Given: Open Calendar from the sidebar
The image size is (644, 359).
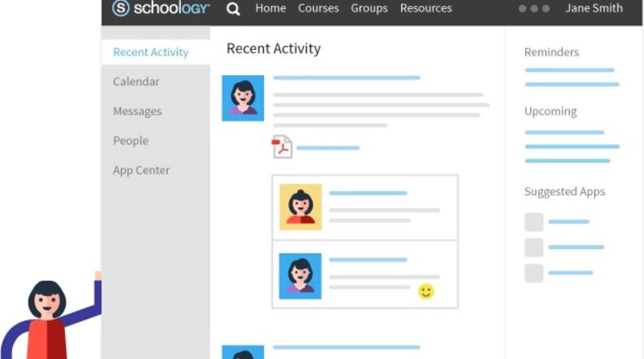Looking at the screenshot, I should pyautogui.click(x=136, y=82).
